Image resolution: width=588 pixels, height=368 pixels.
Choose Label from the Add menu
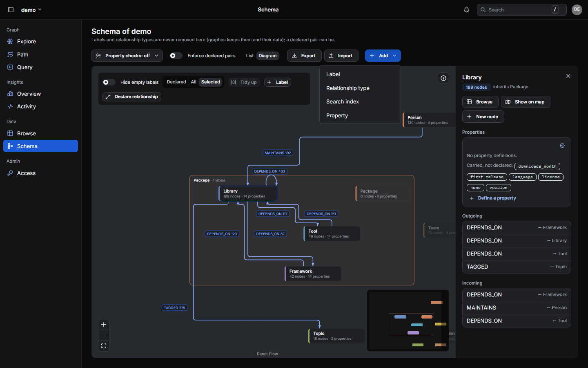(x=360, y=74)
